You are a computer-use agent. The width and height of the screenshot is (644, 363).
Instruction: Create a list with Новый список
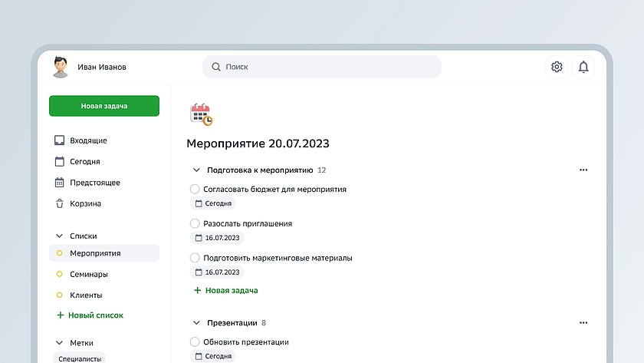96,315
